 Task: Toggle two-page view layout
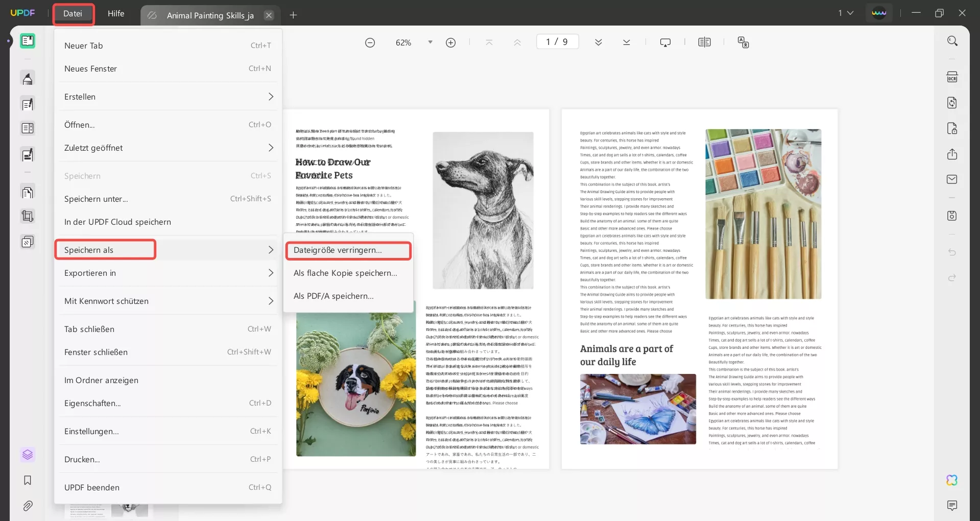704,42
